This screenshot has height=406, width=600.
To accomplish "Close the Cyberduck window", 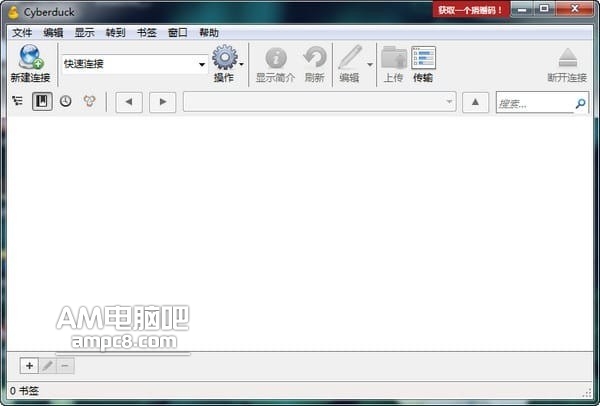I will 574,9.
